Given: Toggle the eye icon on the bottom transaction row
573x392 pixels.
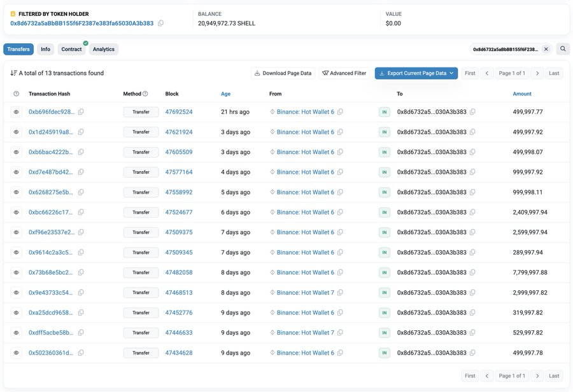Looking at the screenshot, I should [15, 352].
